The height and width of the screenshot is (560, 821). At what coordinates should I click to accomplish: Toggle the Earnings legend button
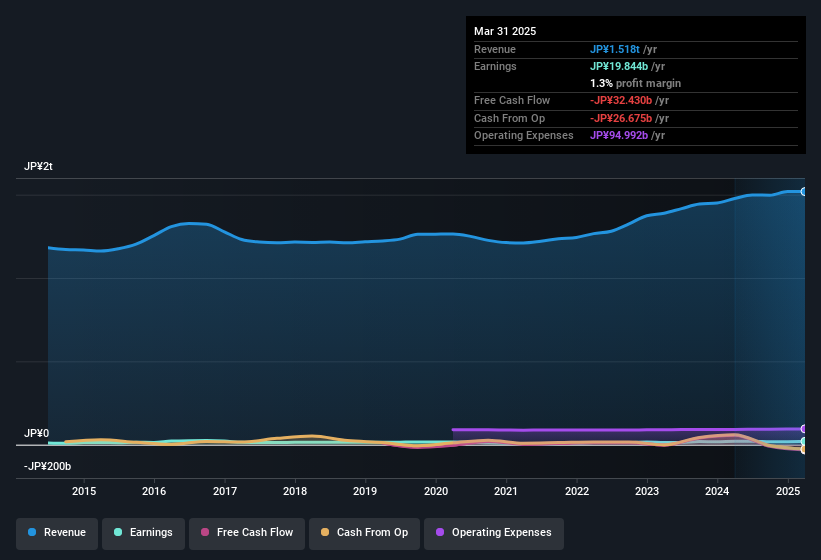[143, 533]
